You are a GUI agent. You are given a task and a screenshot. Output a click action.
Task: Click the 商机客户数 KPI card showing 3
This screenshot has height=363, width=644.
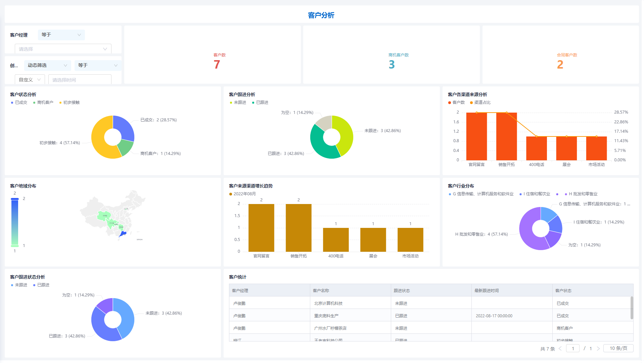[x=392, y=55]
